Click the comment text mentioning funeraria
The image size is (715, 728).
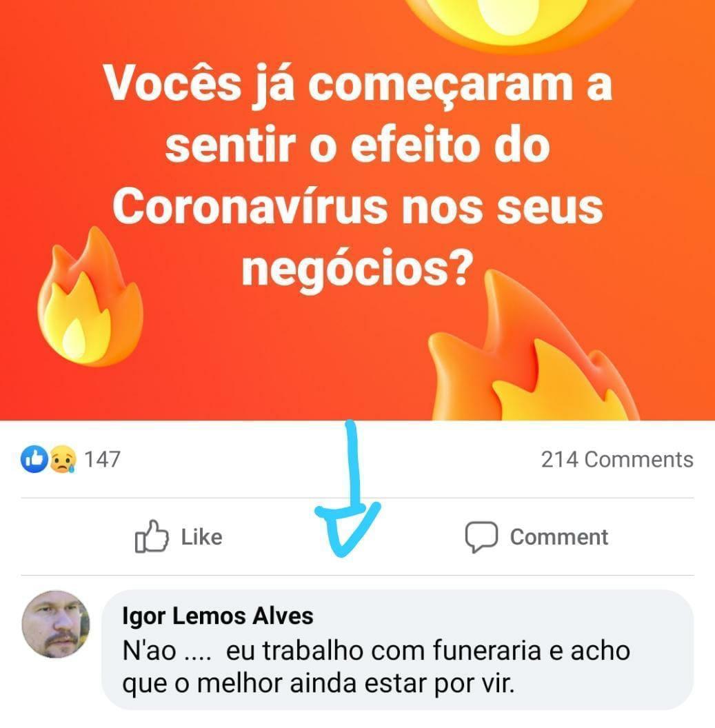[376, 667]
